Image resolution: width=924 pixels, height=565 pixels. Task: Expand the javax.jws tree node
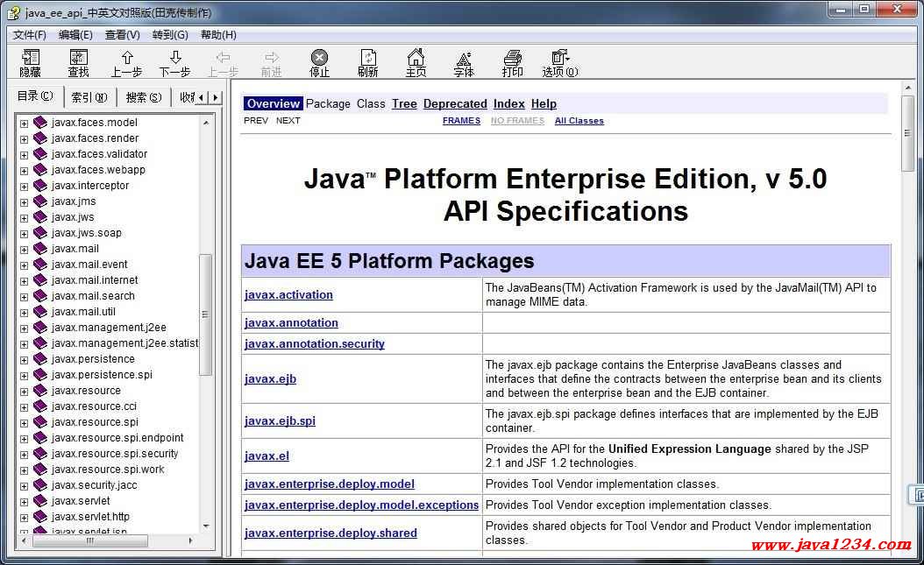click(x=25, y=218)
